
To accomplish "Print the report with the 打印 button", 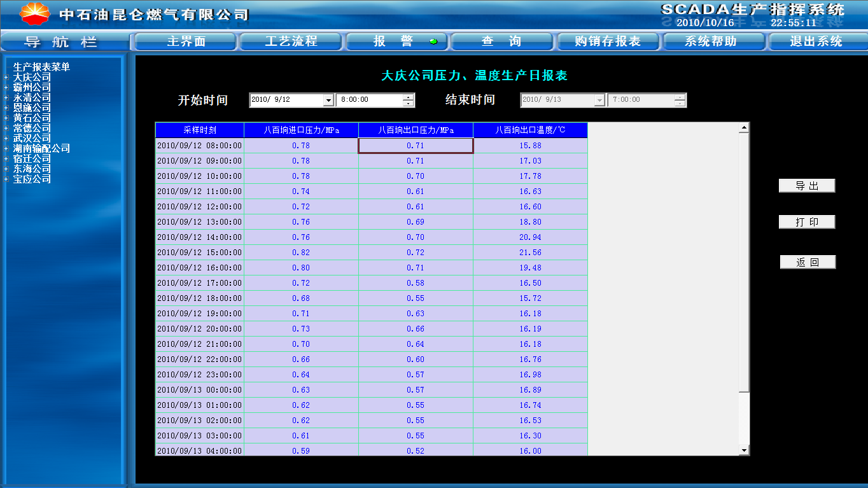I will point(807,222).
